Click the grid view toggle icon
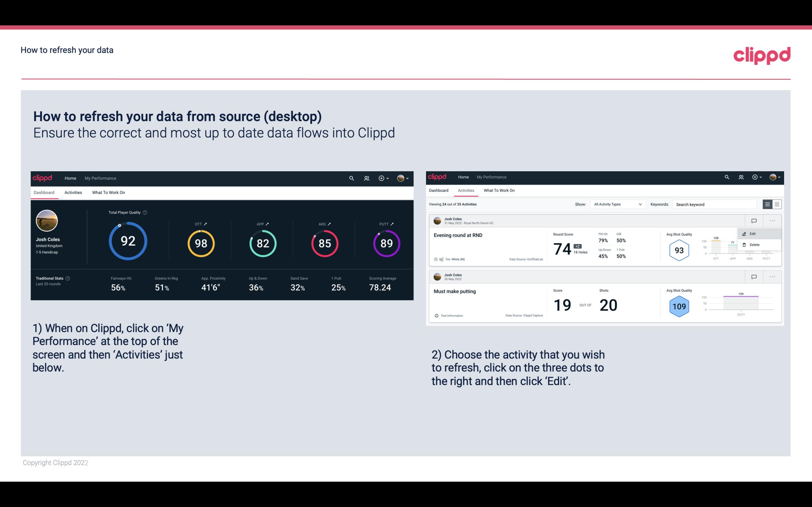 coord(776,204)
